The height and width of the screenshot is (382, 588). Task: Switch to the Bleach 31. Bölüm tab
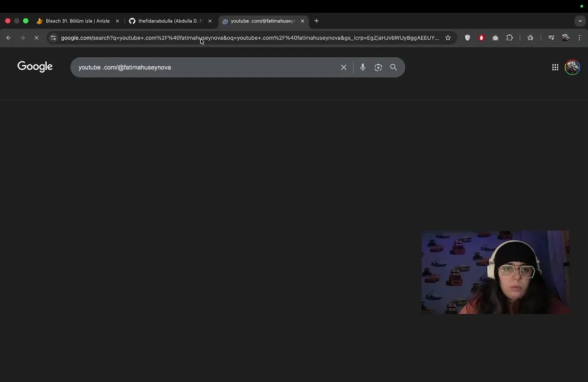click(x=78, y=21)
